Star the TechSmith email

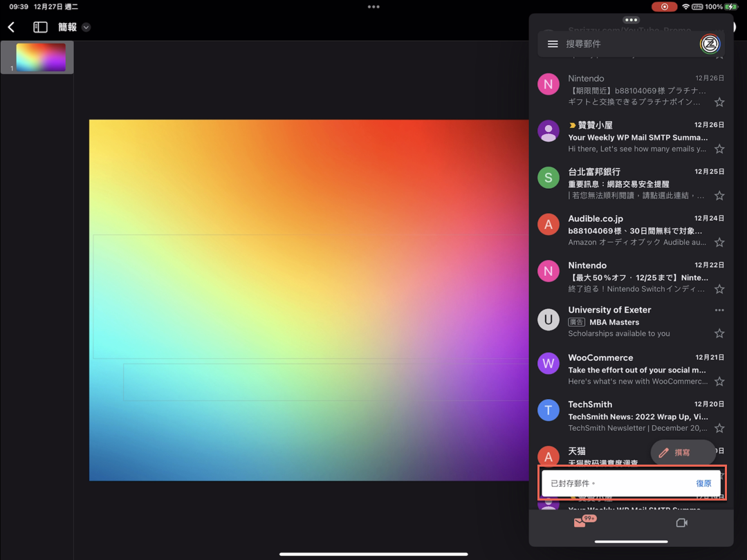pyautogui.click(x=719, y=428)
